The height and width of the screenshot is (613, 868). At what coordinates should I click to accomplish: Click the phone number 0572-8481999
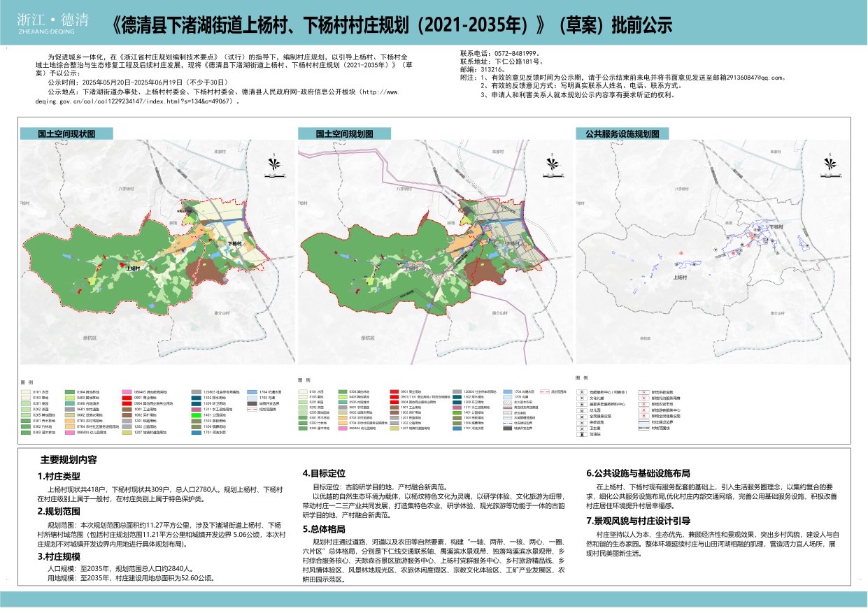click(518, 54)
